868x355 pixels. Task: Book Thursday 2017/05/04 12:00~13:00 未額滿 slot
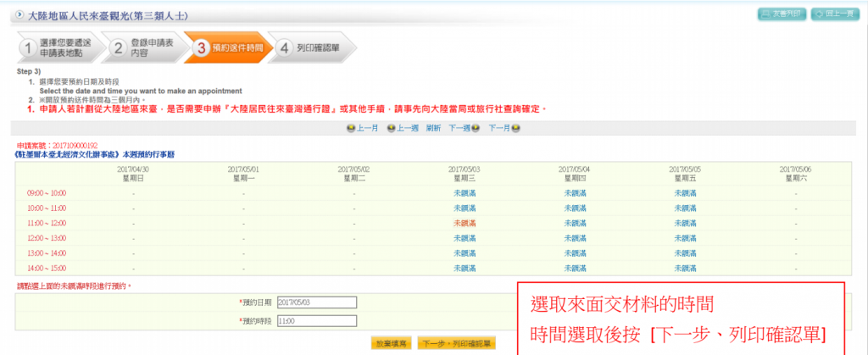(x=575, y=238)
